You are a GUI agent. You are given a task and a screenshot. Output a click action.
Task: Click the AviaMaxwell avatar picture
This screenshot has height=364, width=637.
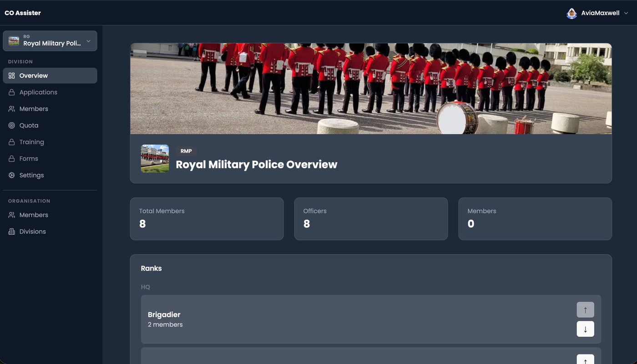tap(571, 13)
